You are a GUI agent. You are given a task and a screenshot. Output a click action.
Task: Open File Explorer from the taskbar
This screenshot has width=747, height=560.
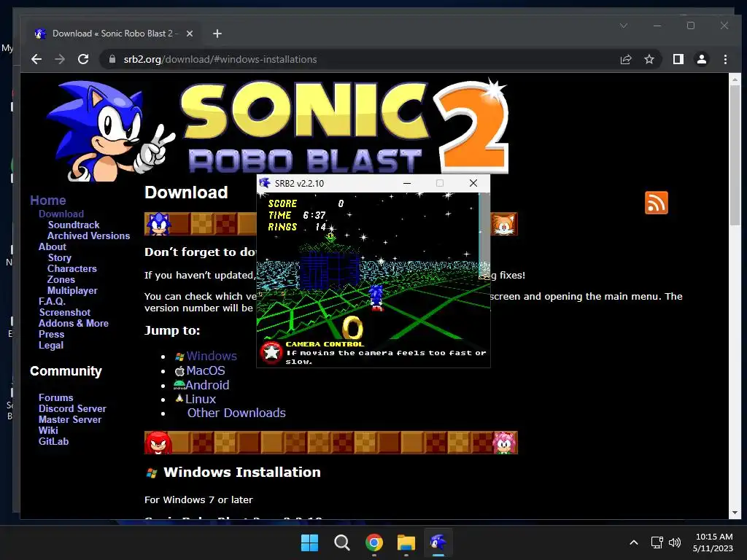click(x=406, y=542)
